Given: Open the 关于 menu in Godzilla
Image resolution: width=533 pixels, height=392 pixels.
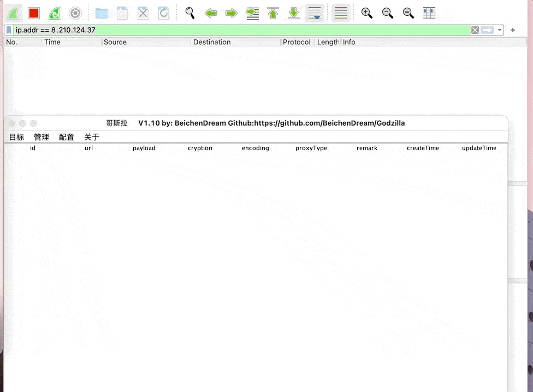Looking at the screenshot, I should click(x=91, y=137).
